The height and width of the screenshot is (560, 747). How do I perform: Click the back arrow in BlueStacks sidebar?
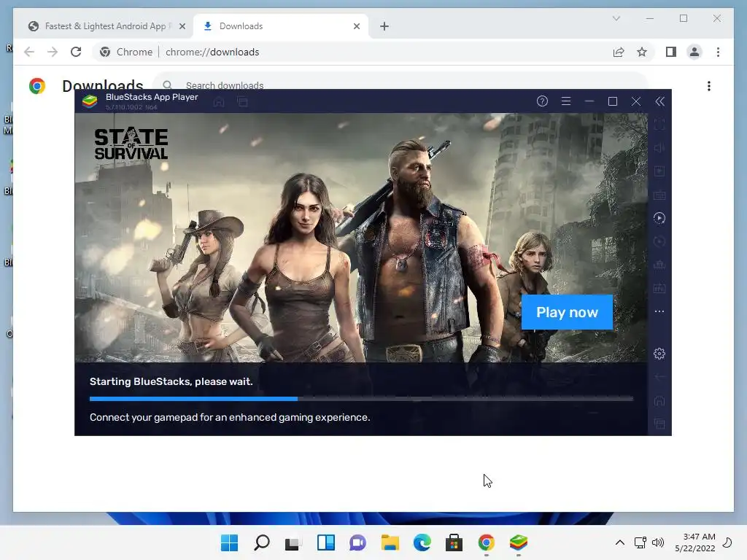(x=659, y=377)
